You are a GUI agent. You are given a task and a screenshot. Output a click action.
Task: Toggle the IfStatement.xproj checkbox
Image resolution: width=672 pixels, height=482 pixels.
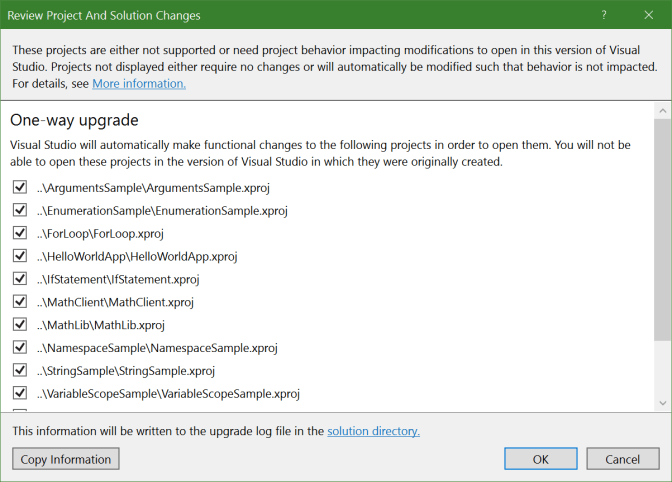point(20,279)
